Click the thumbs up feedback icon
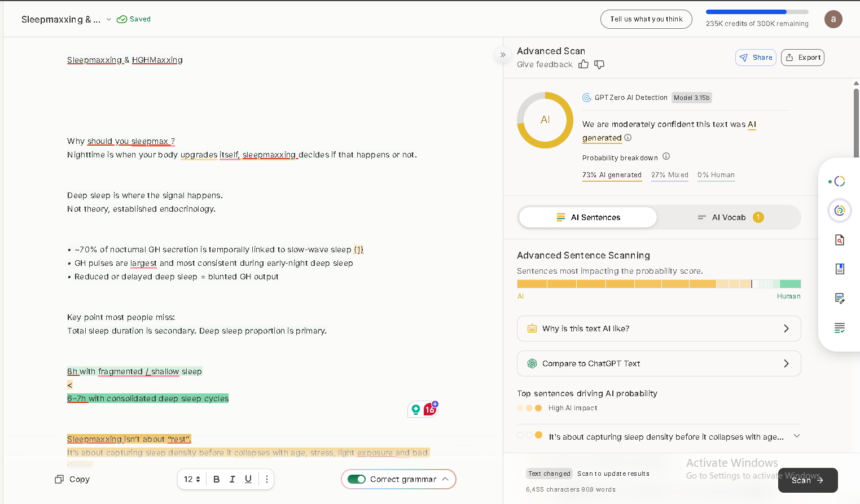860x504 pixels. [583, 64]
